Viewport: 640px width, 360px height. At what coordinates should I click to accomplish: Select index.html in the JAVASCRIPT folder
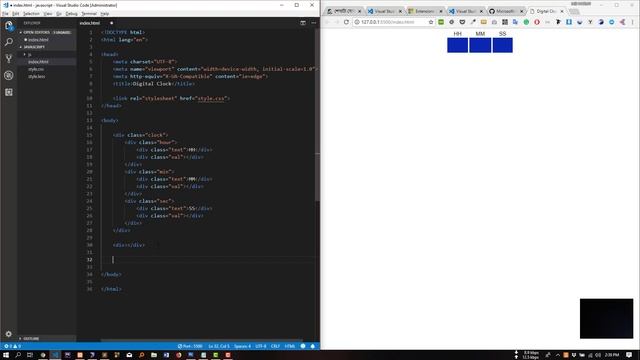38,62
